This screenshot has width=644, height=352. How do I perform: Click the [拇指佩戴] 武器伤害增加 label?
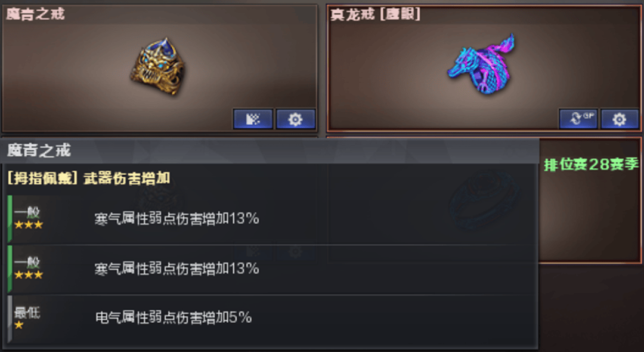(x=89, y=178)
